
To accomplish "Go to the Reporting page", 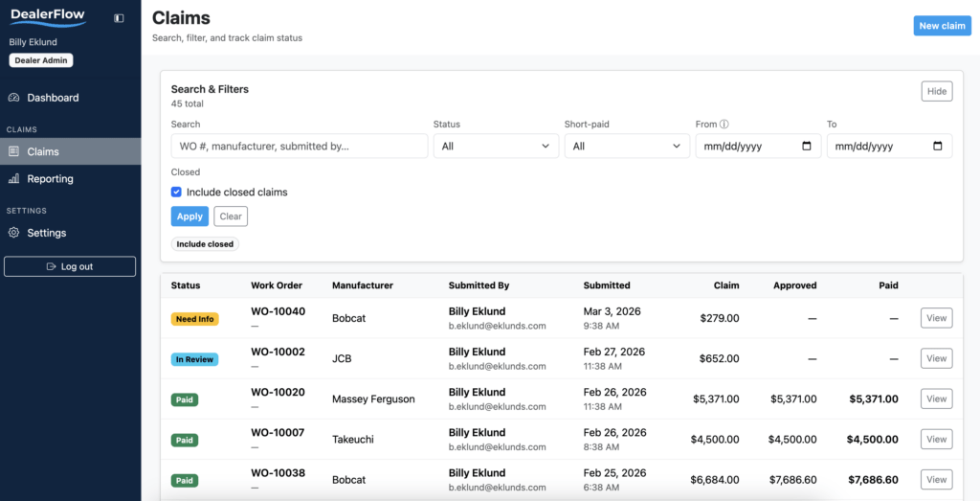I will tap(50, 179).
